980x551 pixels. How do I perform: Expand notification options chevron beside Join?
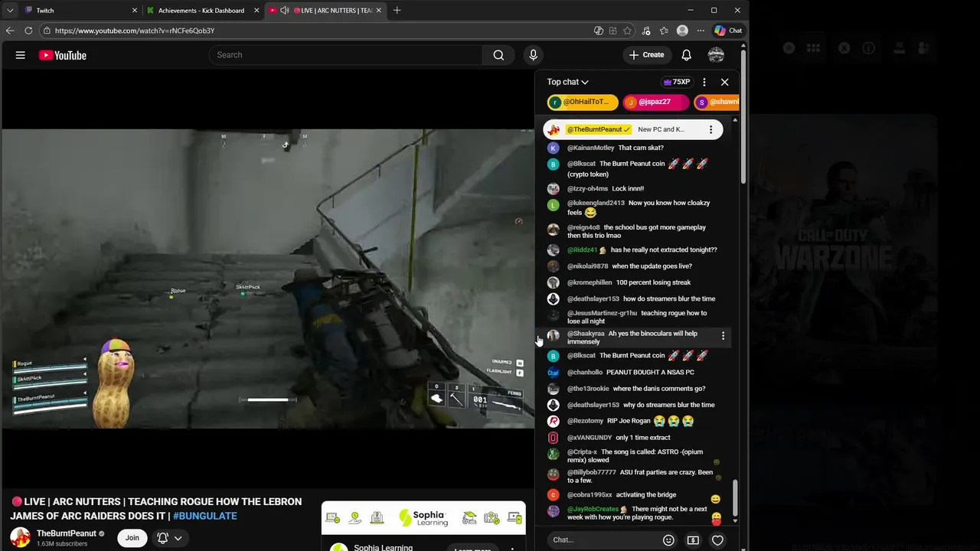point(178,538)
